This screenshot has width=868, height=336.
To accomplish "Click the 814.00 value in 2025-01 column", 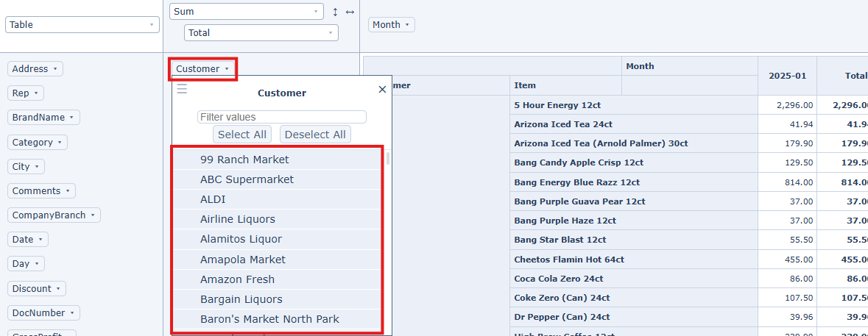I will [x=787, y=182].
